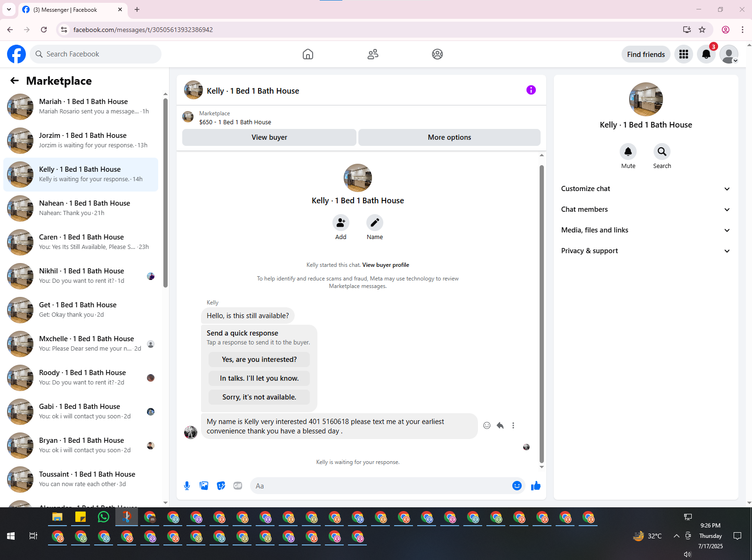
Task: Open Task View on the taskbar
Action: click(33, 536)
